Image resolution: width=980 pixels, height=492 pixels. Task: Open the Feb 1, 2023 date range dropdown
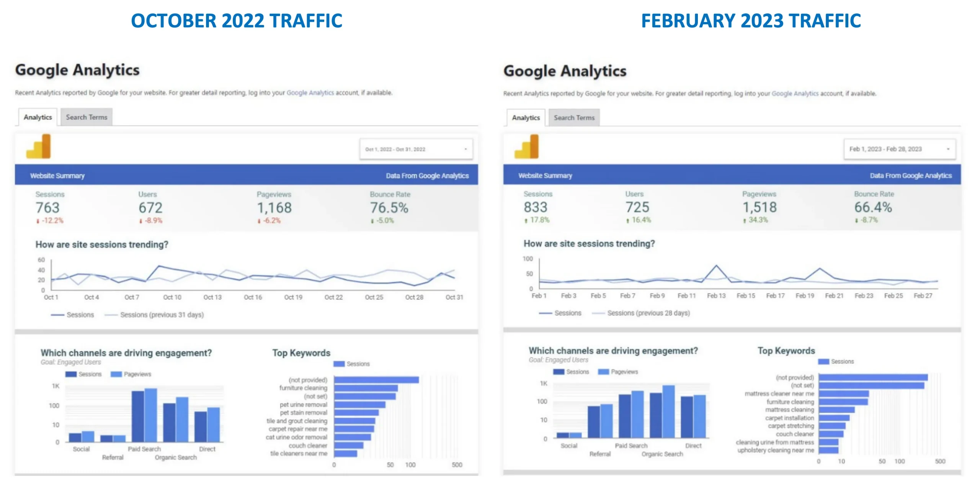900,149
